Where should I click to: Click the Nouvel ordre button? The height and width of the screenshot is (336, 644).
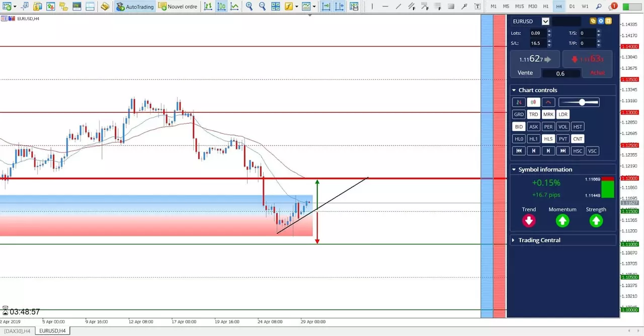178,7
